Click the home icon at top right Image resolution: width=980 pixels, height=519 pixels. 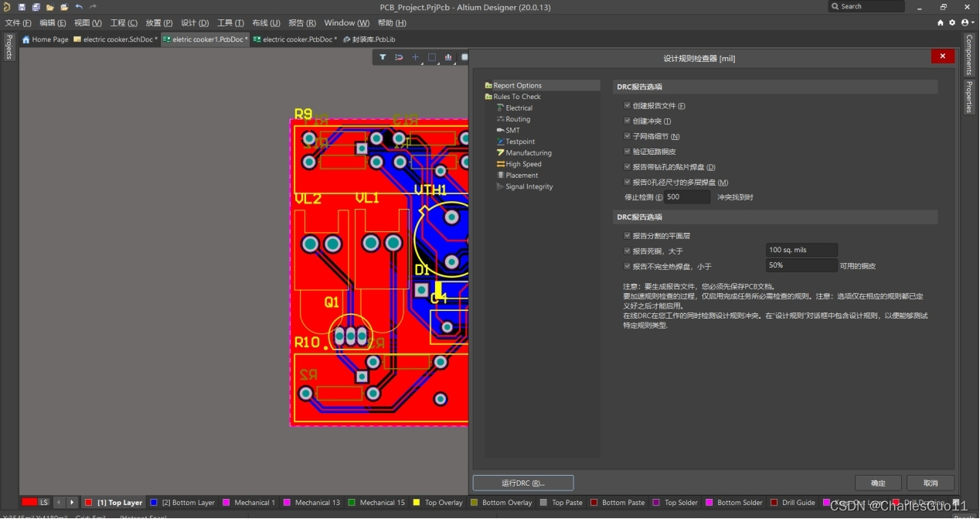point(941,22)
